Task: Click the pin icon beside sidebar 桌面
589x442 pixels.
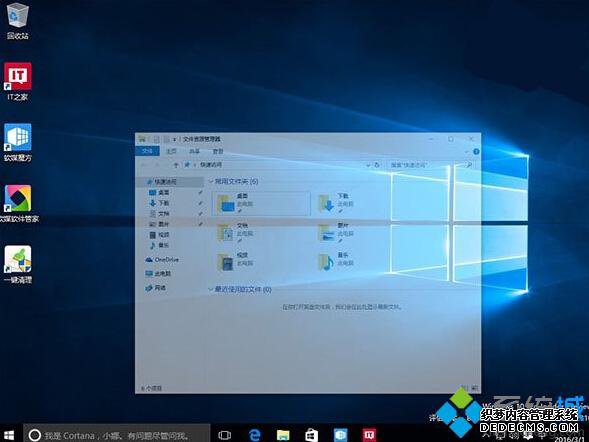Action: pos(200,193)
